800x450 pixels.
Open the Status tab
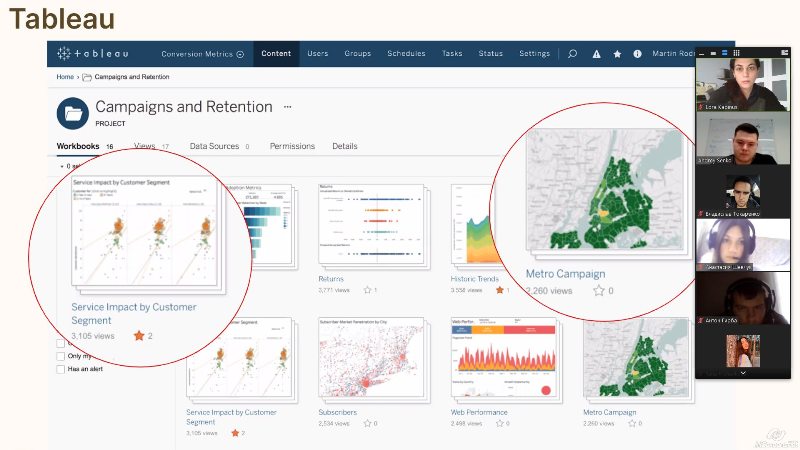490,54
